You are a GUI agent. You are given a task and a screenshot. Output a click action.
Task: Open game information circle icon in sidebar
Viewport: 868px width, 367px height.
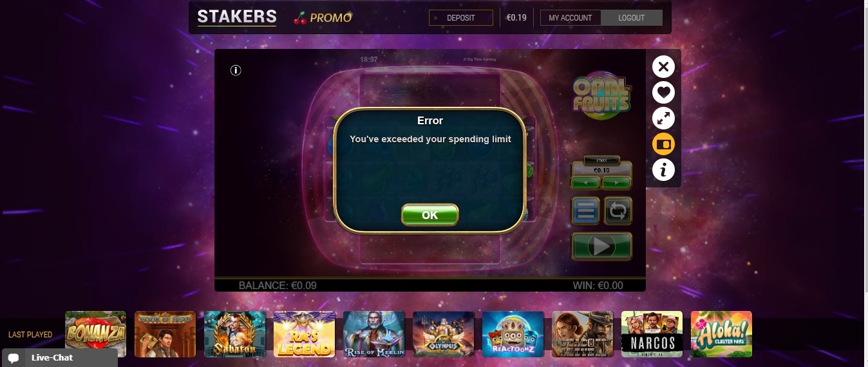pos(663,170)
